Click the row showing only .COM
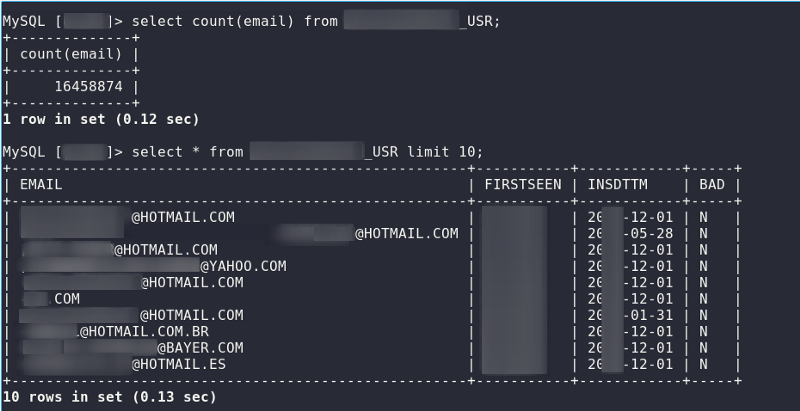Screen dimensions: 800x411 tap(51, 299)
